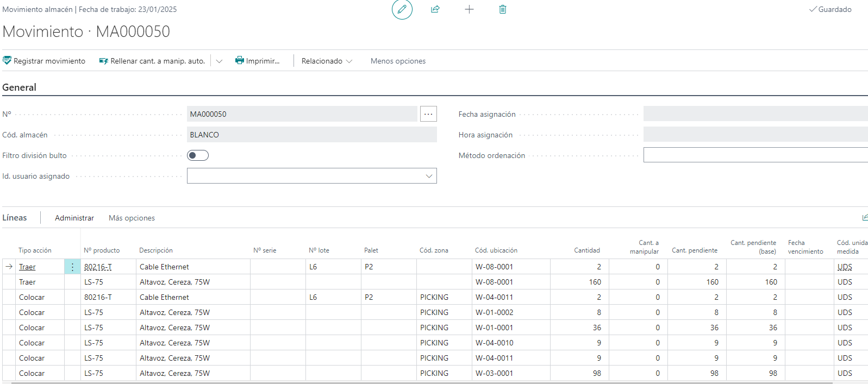Click Cantidad column header
Screen dimensions: 868x384
587,250
